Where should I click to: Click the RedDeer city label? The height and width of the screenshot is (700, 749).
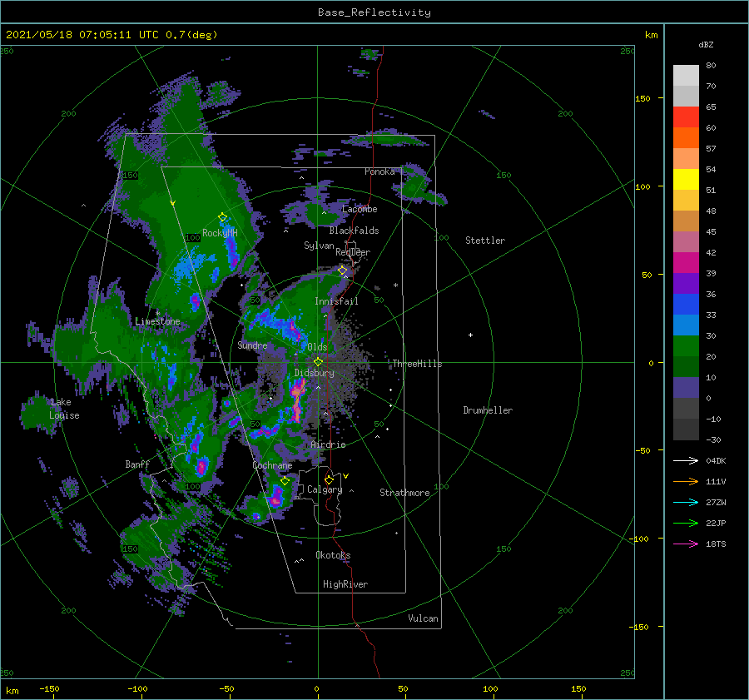pyautogui.click(x=353, y=252)
